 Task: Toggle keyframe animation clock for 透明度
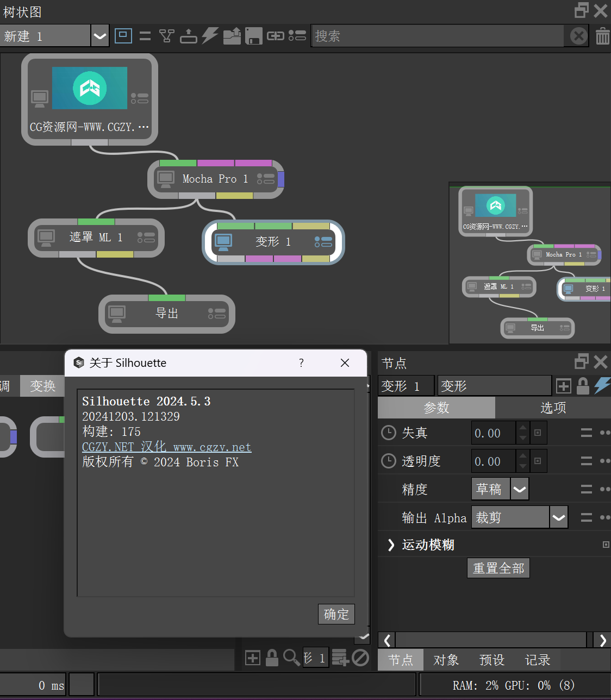coord(389,461)
